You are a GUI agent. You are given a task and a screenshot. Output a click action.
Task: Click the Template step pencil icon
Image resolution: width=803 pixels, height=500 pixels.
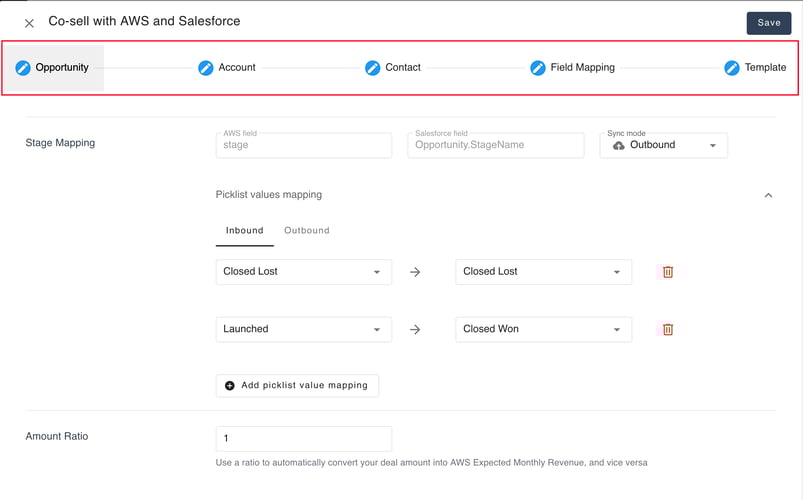(732, 68)
